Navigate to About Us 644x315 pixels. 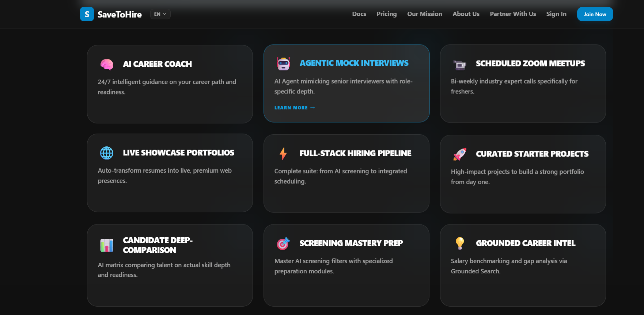(x=466, y=14)
